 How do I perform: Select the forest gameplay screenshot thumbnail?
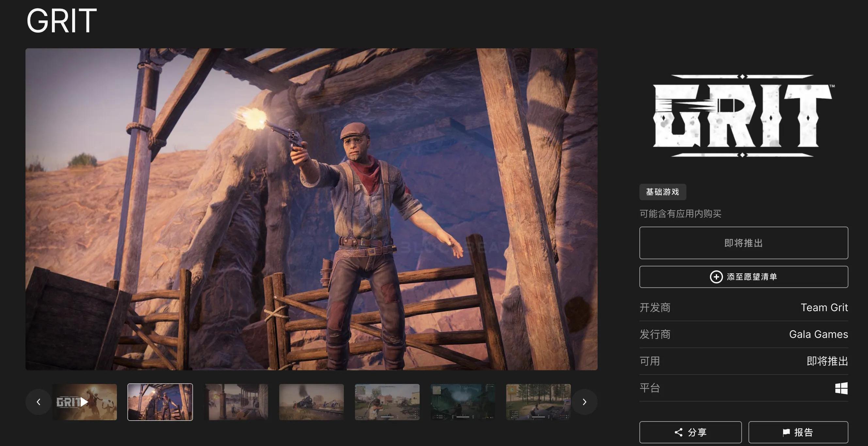(538, 402)
